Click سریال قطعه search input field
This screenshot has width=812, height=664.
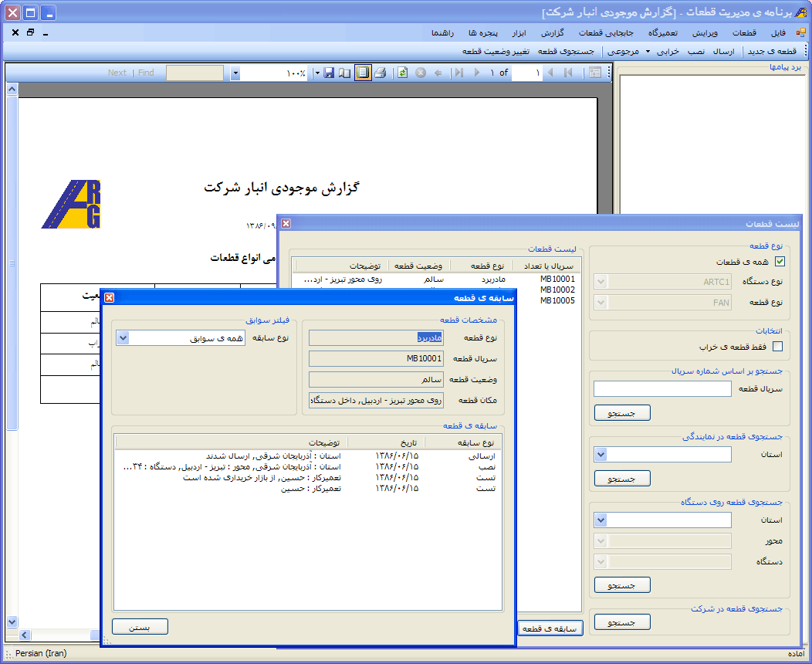click(662, 389)
